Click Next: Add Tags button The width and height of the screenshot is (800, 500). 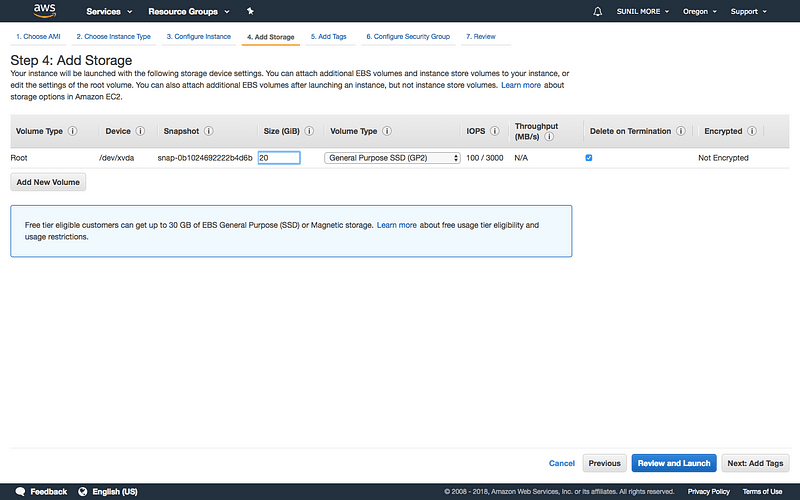[755, 463]
